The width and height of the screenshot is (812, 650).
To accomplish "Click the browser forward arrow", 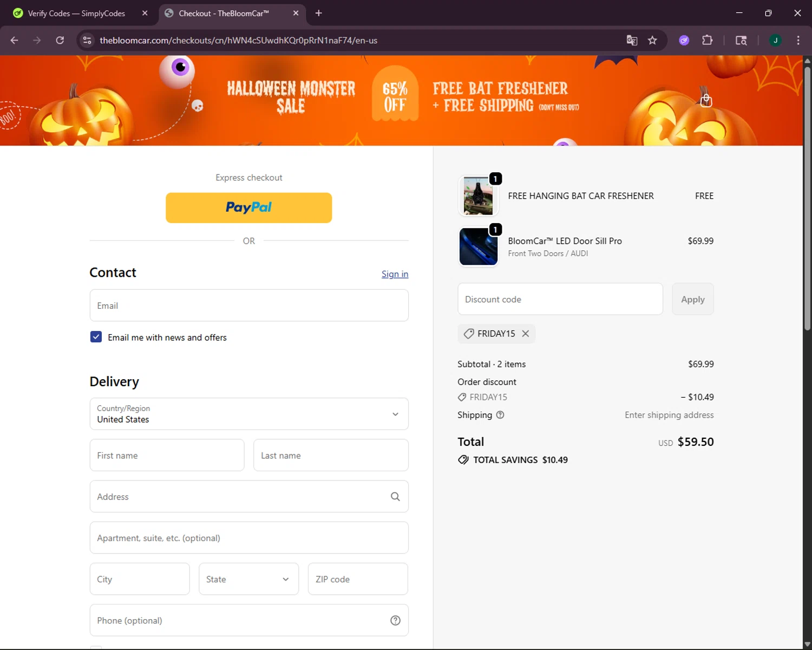I will point(37,41).
